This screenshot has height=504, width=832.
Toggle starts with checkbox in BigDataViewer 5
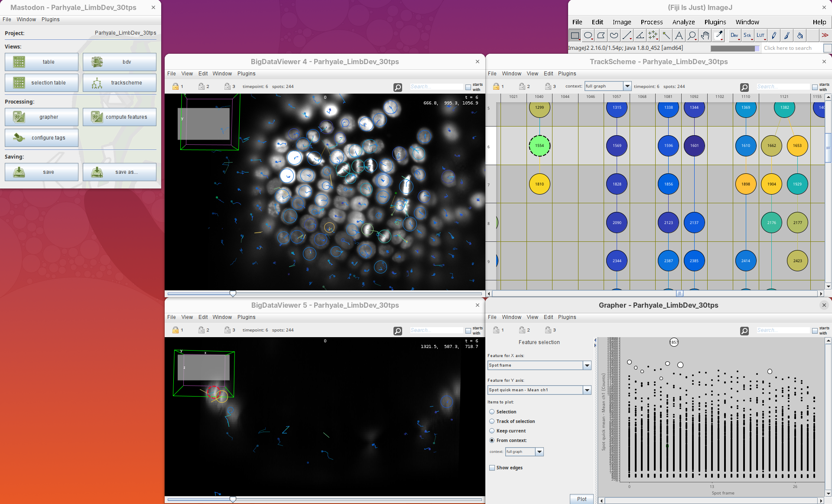tap(468, 331)
